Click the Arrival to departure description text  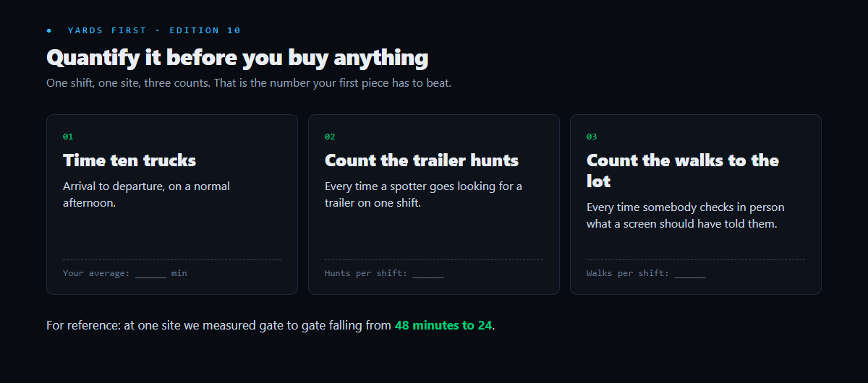point(146,194)
